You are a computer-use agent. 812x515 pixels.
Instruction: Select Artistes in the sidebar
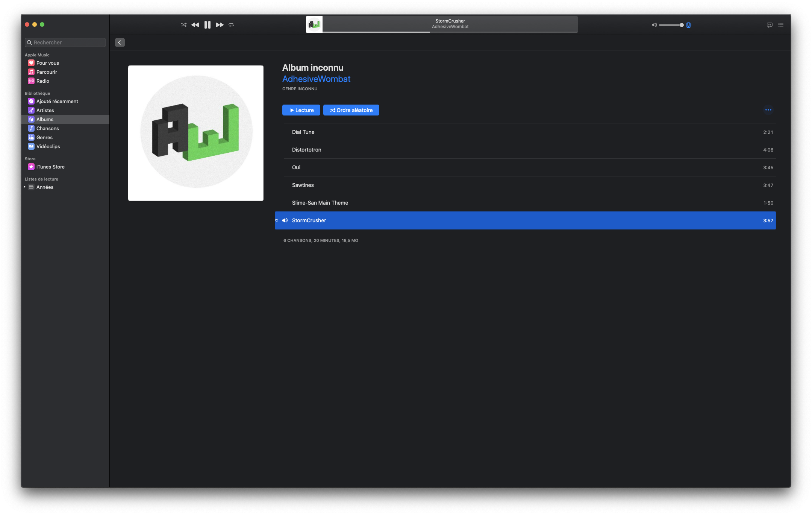(x=45, y=110)
